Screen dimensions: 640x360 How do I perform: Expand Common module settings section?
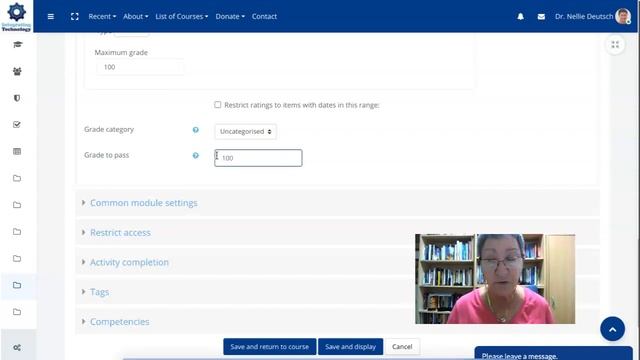click(x=143, y=203)
